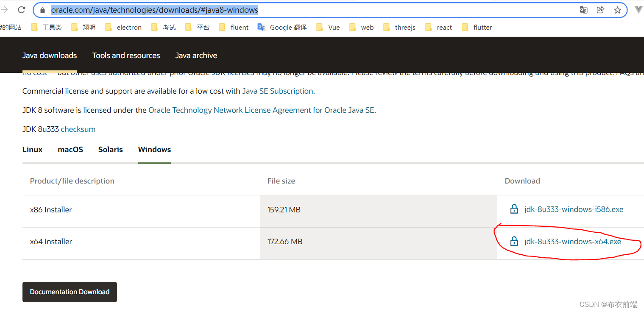The height and width of the screenshot is (312, 644).
Task: Click the URL in the address bar
Action: tap(155, 10)
